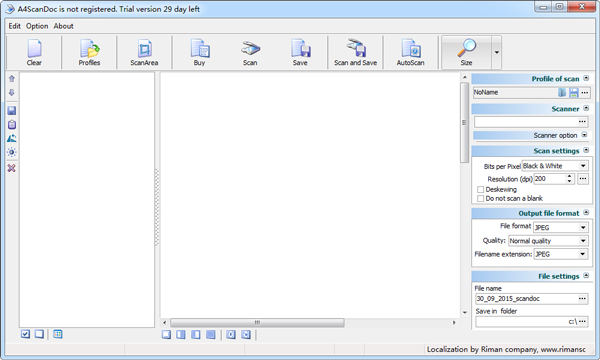Click the splitter grip between page list and preview
Screen dimensions: 600x360
click(x=157, y=207)
